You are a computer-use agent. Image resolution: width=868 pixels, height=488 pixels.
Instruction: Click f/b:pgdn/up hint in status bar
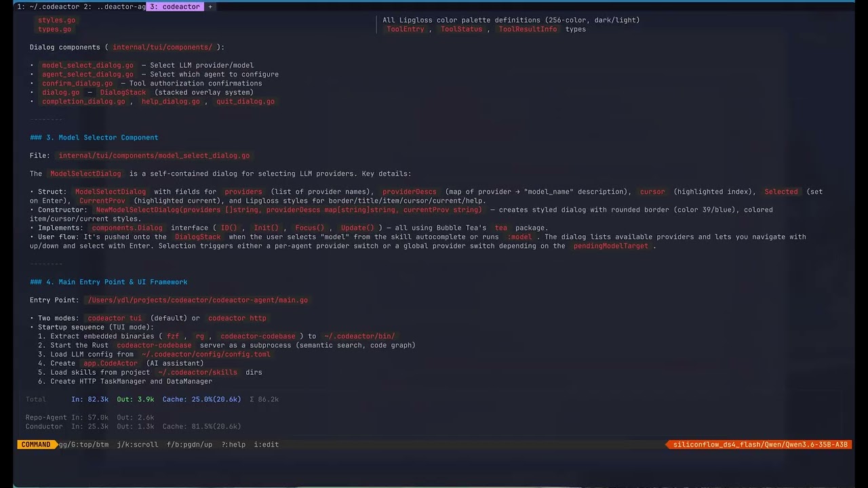pos(189,445)
